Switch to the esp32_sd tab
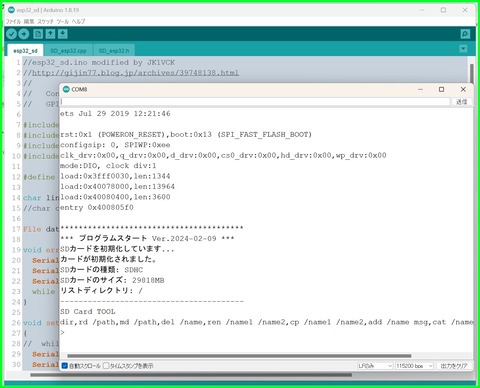Image resolution: width=480 pixels, height=388 pixels. 25,51
